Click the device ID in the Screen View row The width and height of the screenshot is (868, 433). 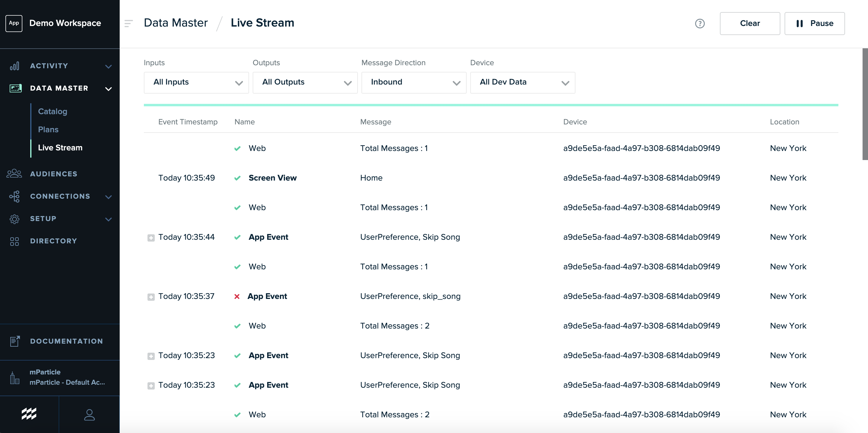coord(642,178)
